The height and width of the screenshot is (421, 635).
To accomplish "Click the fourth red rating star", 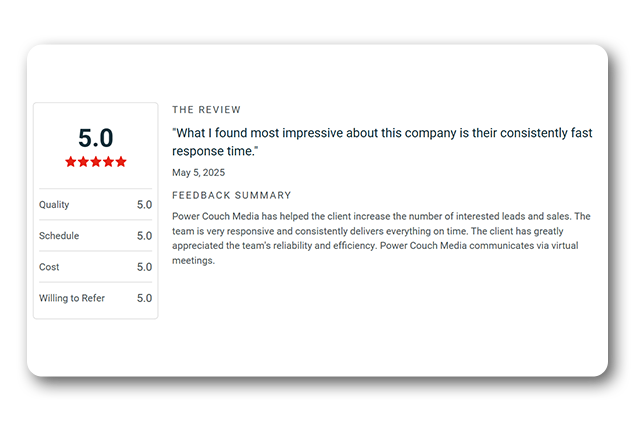I will pos(109,162).
